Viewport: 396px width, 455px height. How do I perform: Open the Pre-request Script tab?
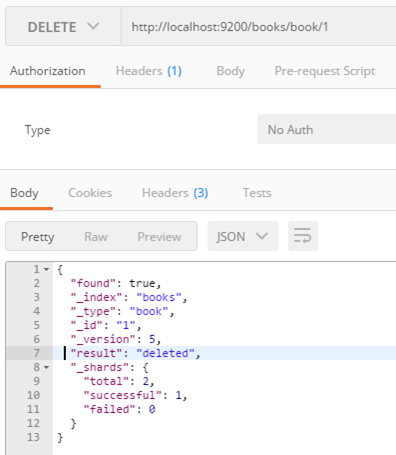point(325,71)
